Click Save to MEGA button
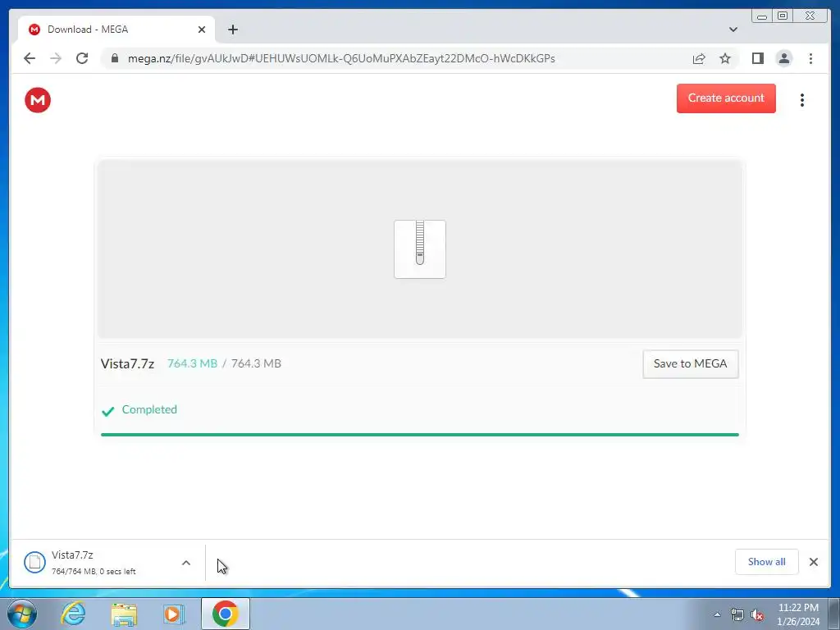The width and height of the screenshot is (840, 630). point(691,363)
